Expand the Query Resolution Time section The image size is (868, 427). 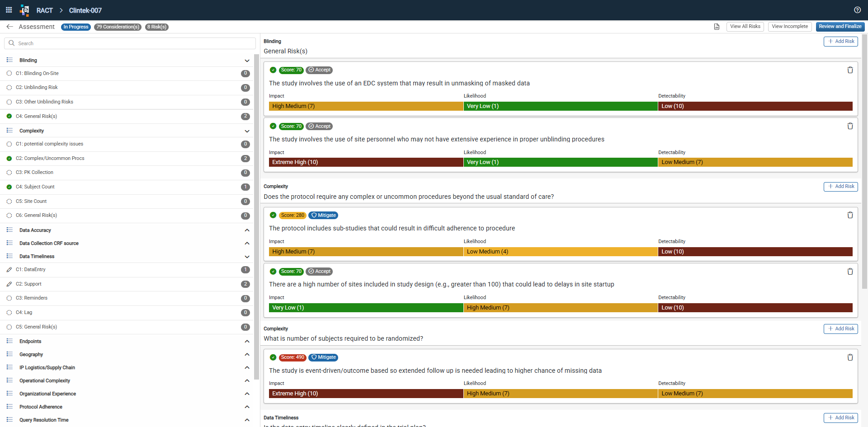(x=247, y=420)
